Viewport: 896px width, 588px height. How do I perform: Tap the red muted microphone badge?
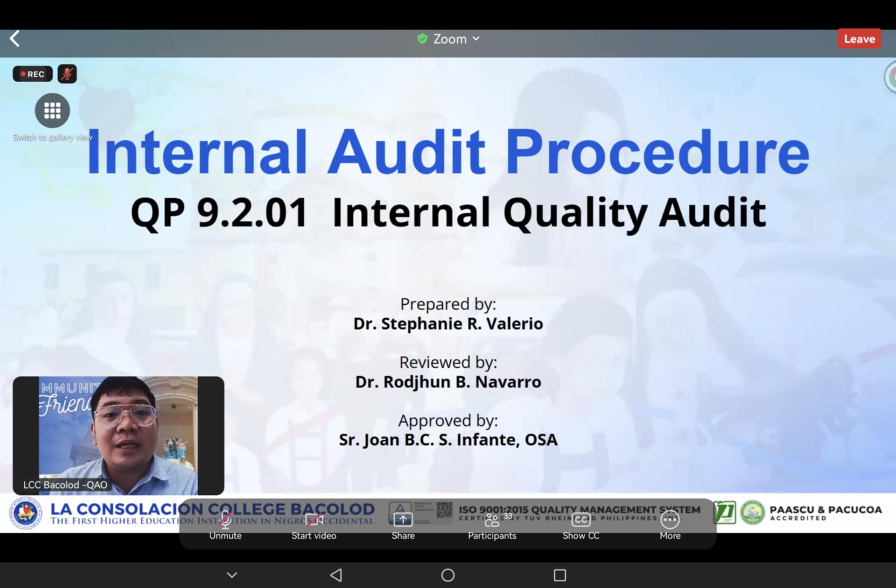(x=67, y=74)
